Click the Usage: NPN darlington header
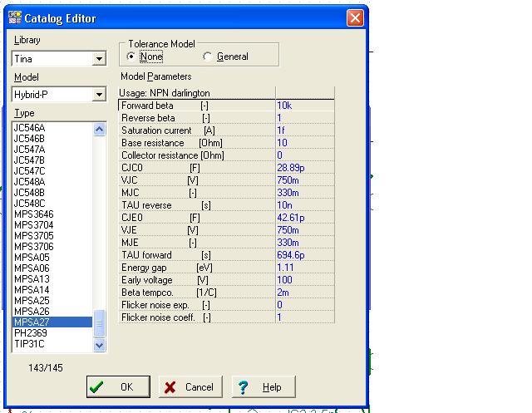The height and width of the screenshot is (413, 532). 165,93
